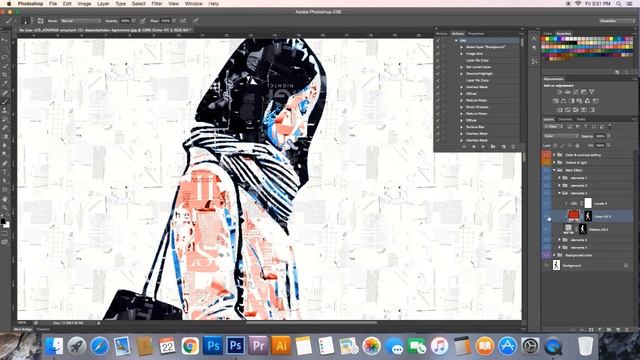Add a Color Balance adjustment

pyautogui.click(x=564, y=101)
